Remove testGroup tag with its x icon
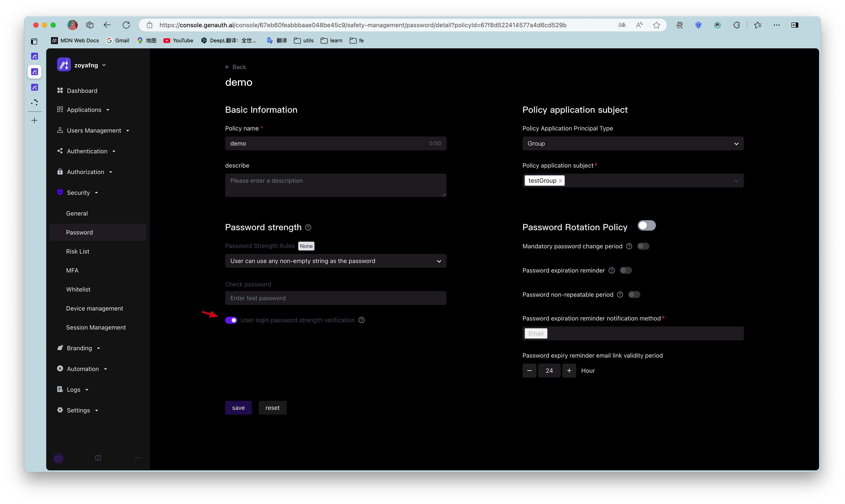The width and height of the screenshot is (845, 504). [560, 181]
